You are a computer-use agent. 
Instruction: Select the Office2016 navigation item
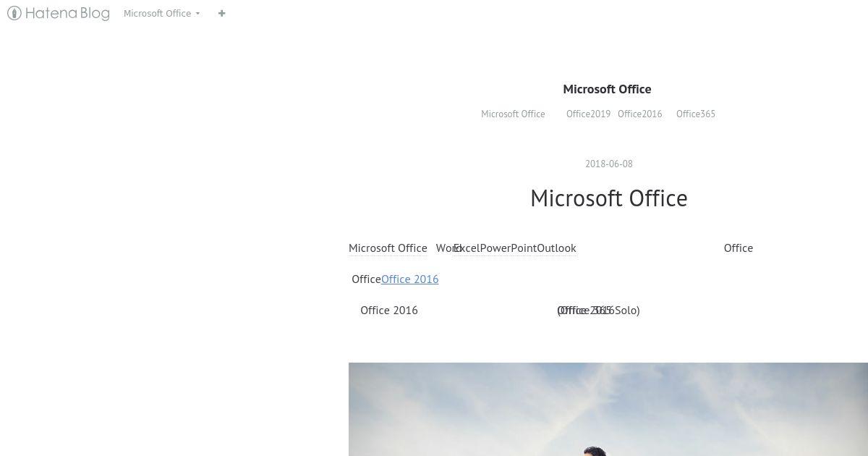pyautogui.click(x=639, y=114)
